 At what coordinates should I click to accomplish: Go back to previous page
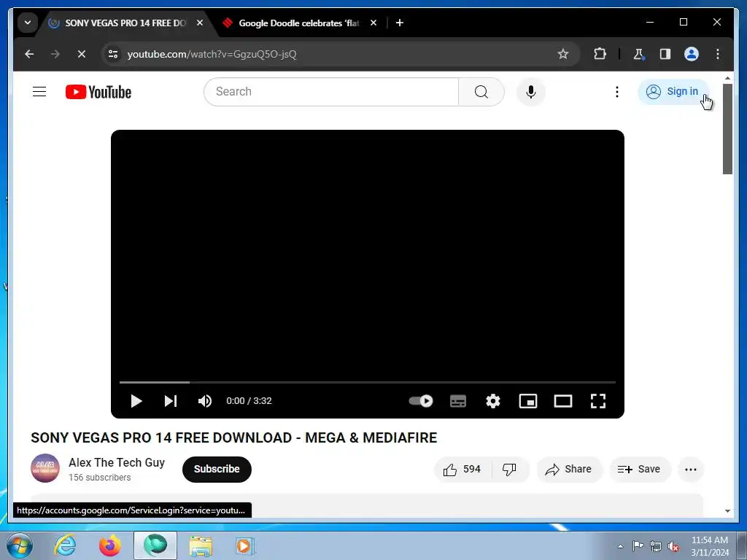point(29,54)
